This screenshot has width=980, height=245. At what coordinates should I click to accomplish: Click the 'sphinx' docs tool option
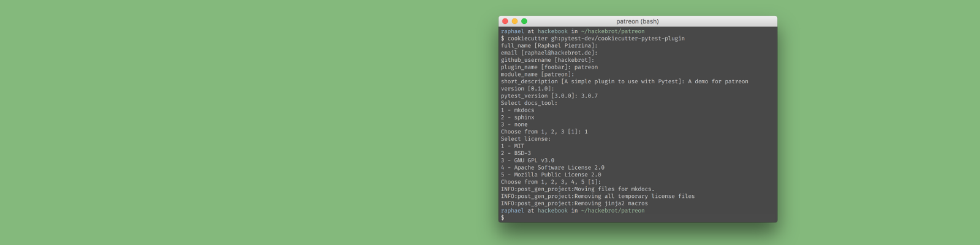(x=518, y=118)
